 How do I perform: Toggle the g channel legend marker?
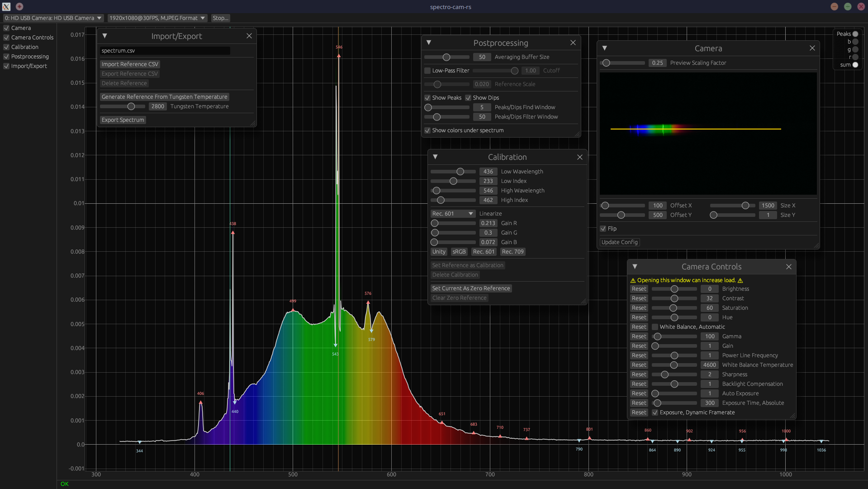[855, 49]
